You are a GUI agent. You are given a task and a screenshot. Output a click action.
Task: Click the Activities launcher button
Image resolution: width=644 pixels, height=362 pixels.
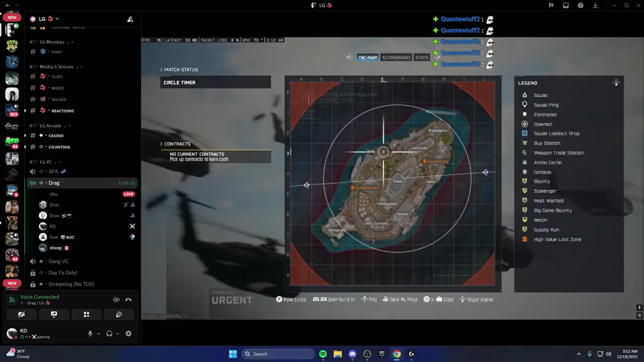[87, 314]
